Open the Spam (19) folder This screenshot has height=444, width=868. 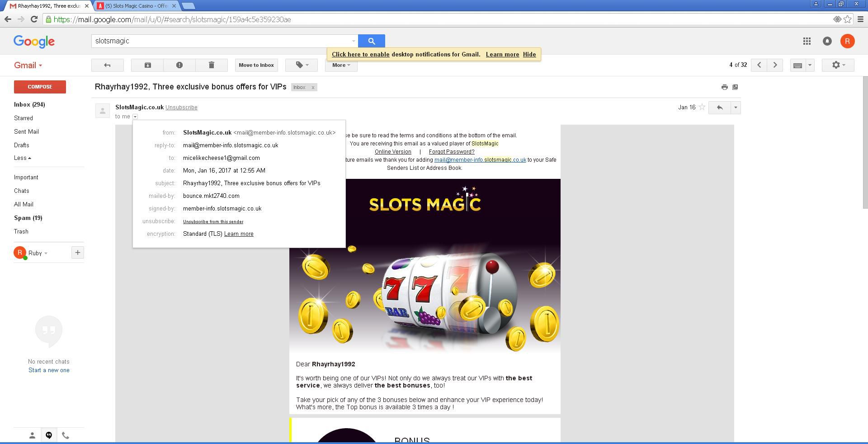[28, 218]
